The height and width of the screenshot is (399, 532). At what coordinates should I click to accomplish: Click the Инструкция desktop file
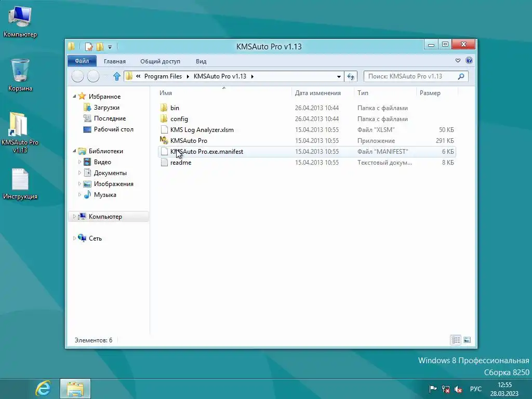tap(20, 184)
